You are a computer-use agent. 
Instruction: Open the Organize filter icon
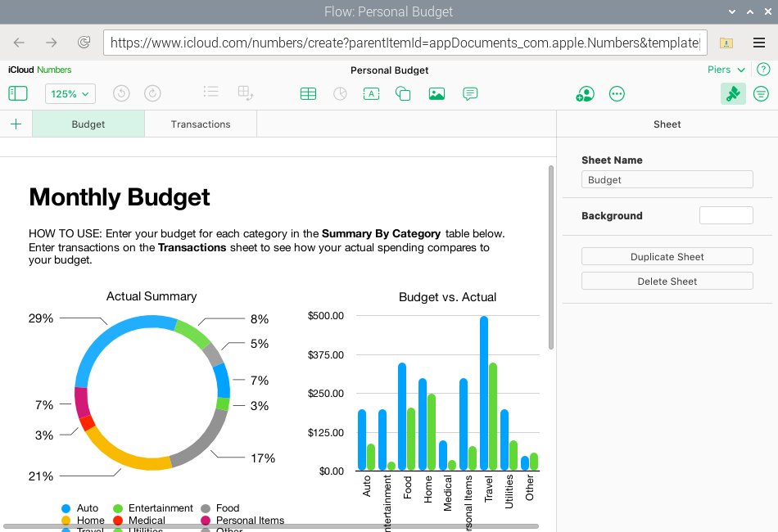coord(761,93)
